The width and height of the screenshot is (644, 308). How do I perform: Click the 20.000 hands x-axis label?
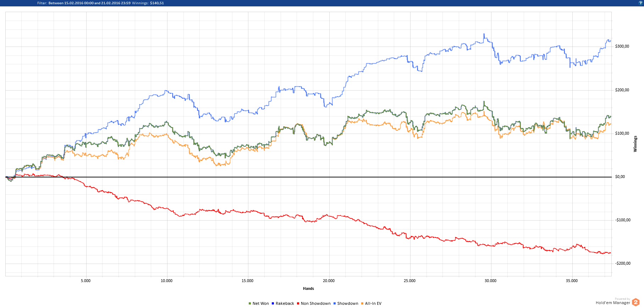coord(329,281)
